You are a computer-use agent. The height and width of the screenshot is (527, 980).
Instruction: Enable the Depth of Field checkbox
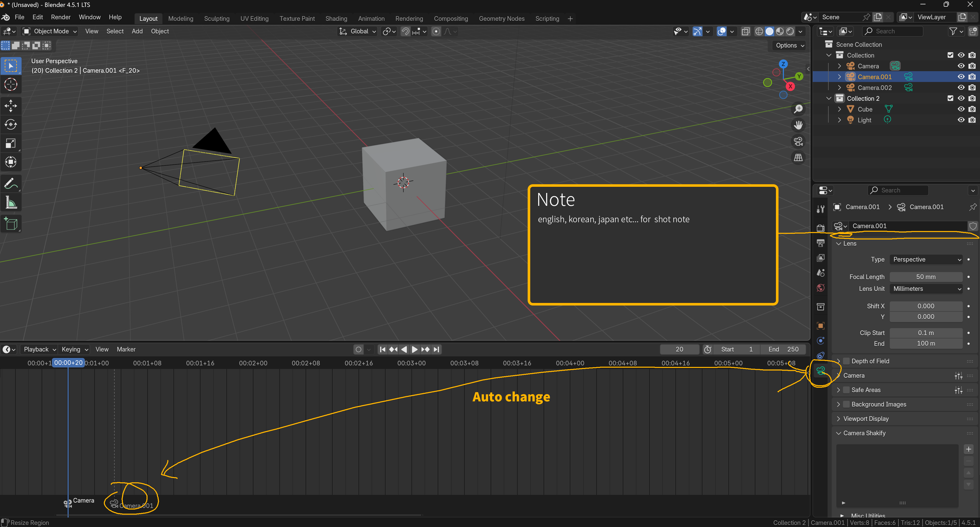point(846,361)
